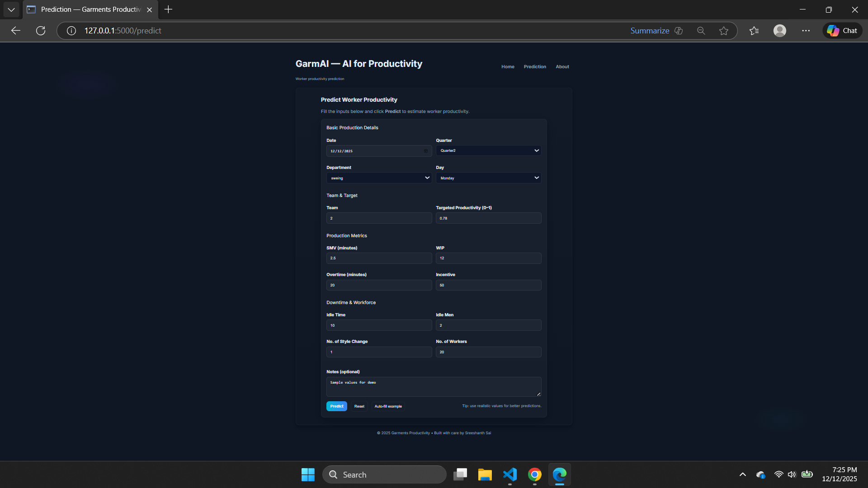Expand the Day dropdown
This screenshot has width=868, height=488.
click(488, 178)
